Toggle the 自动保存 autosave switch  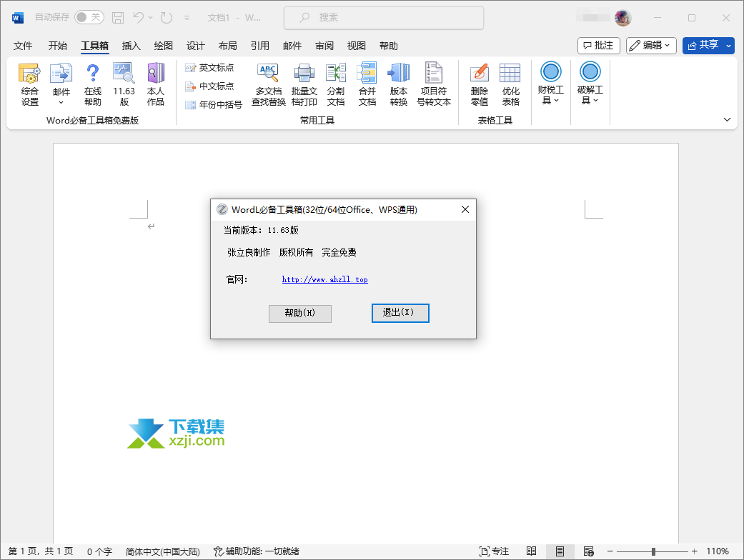tap(89, 18)
